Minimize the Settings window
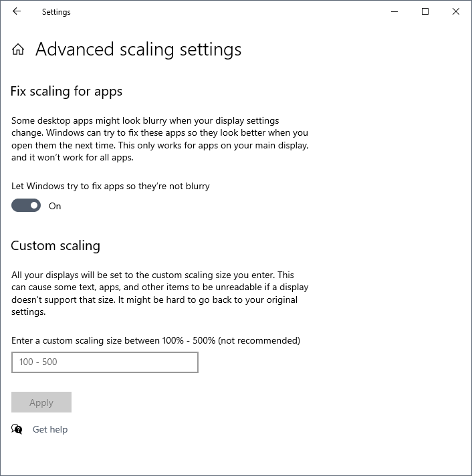The image size is (472, 476). tap(394, 11)
